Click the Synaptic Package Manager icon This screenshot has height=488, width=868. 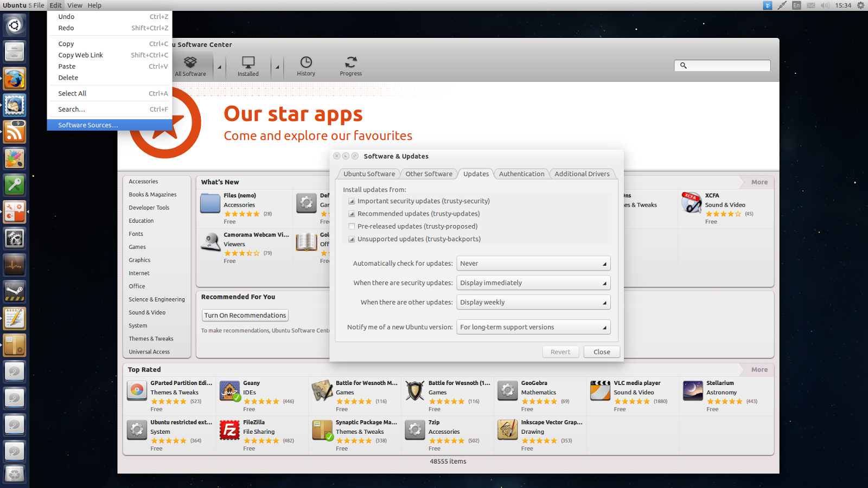coord(322,430)
